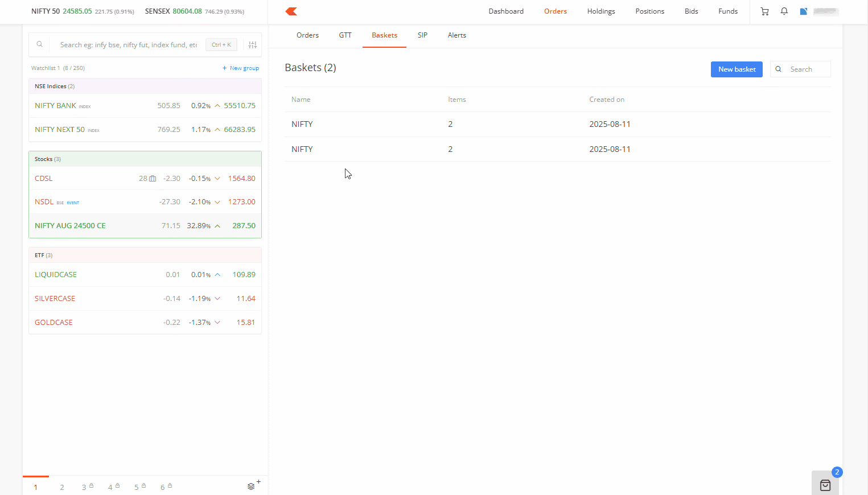The width and height of the screenshot is (868, 495).
Task: Focus the baskets Search field
Action: pyautogui.click(x=807, y=69)
